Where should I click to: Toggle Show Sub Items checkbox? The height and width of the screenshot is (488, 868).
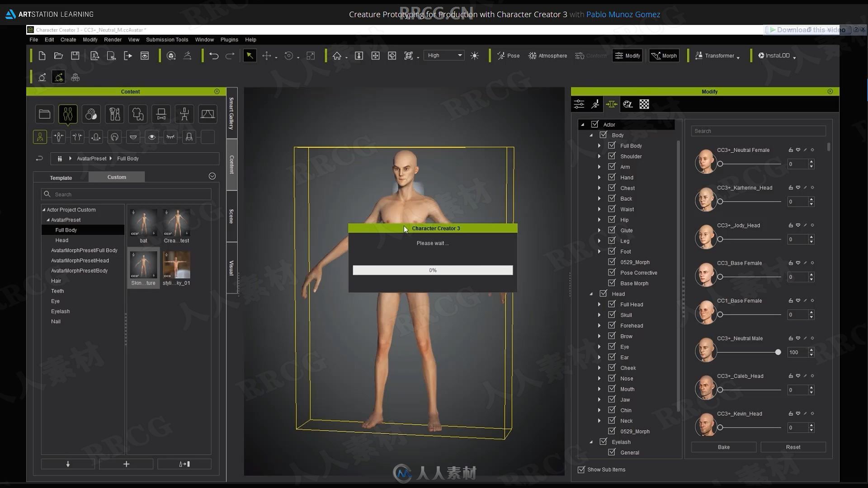point(581,469)
